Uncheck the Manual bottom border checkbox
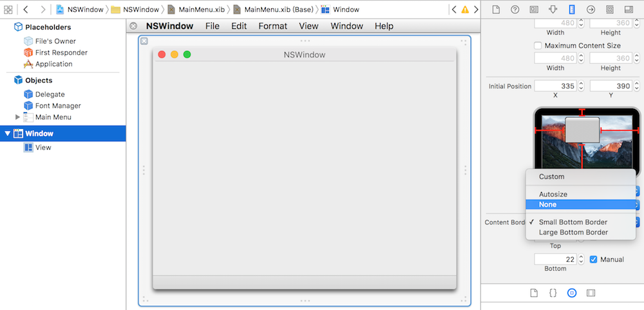This screenshot has height=310, width=644. 594,259
